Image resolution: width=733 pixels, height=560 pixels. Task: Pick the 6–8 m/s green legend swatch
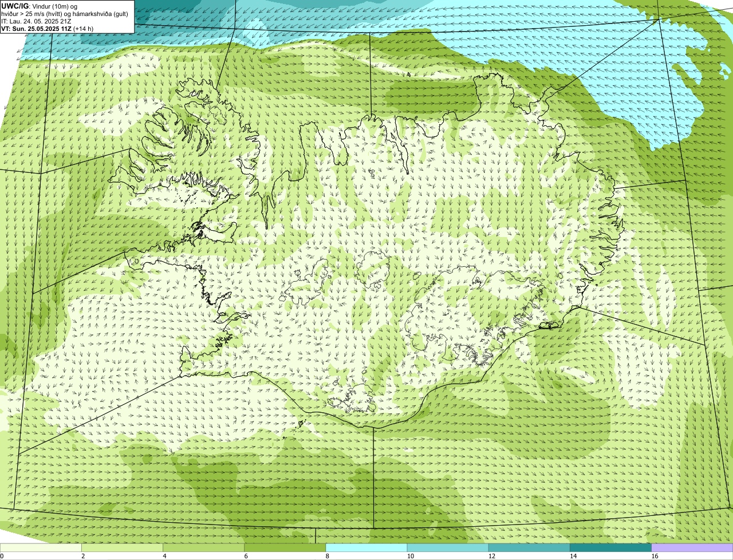(x=285, y=547)
